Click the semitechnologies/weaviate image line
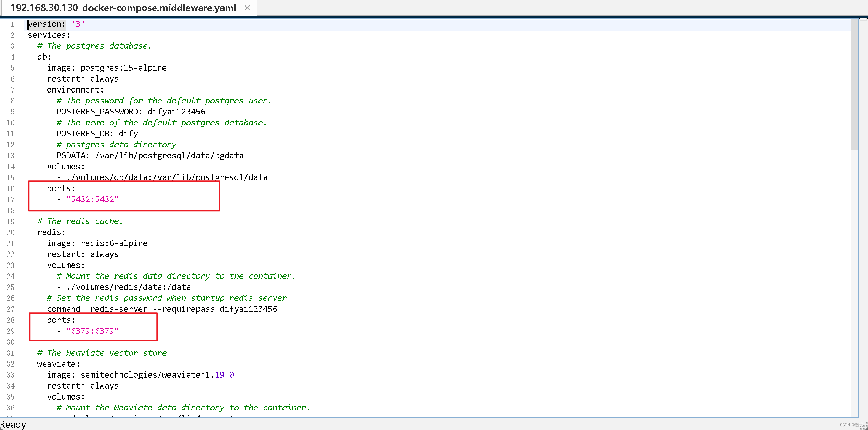The width and height of the screenshot is (868, 430). click(141, 375)
